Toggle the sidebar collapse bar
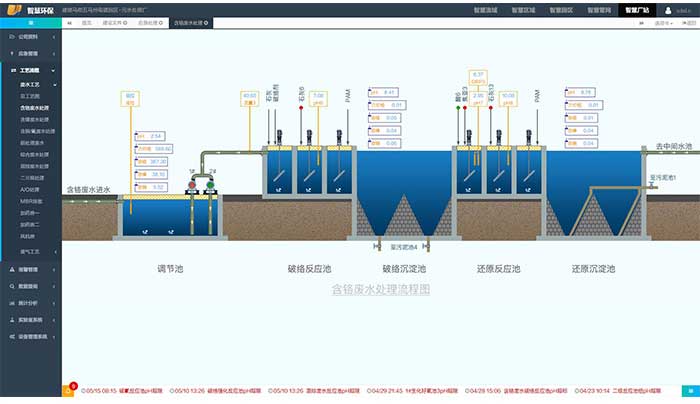This screenshot has height=404, width=700. coord(30,21)
